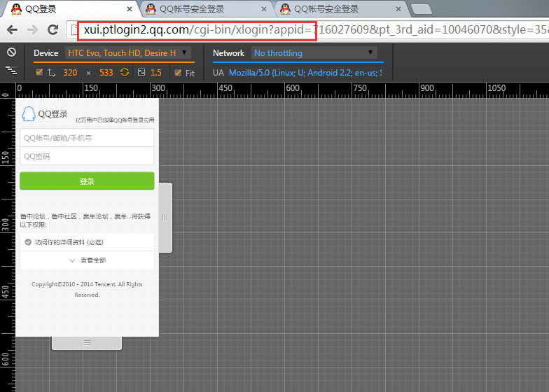
Task: Open the Device model dropdown
Action: point(128,53)
